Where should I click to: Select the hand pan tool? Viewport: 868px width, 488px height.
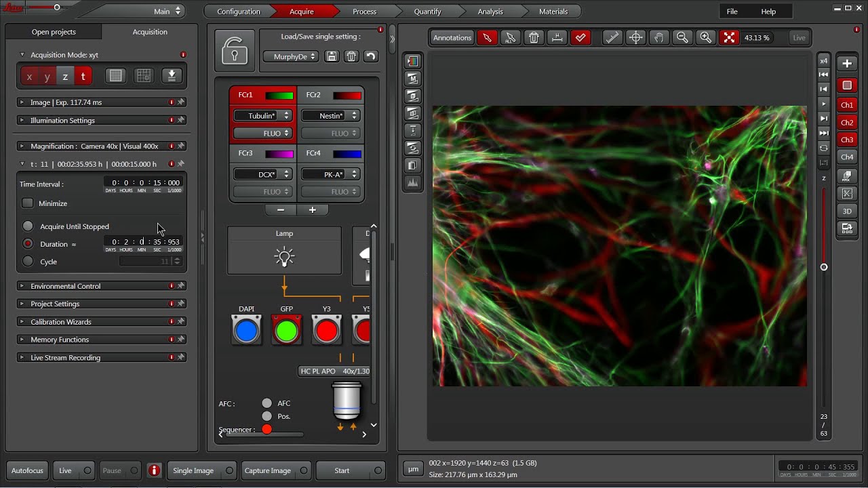(658, 38)
